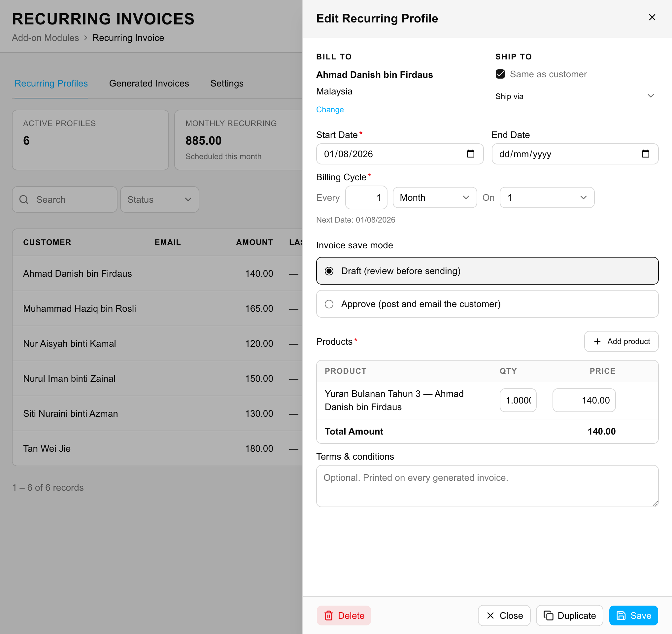Open Nurul Iman binti Zainal row
This screenshot has width=672, height=634.
[157, 378]
